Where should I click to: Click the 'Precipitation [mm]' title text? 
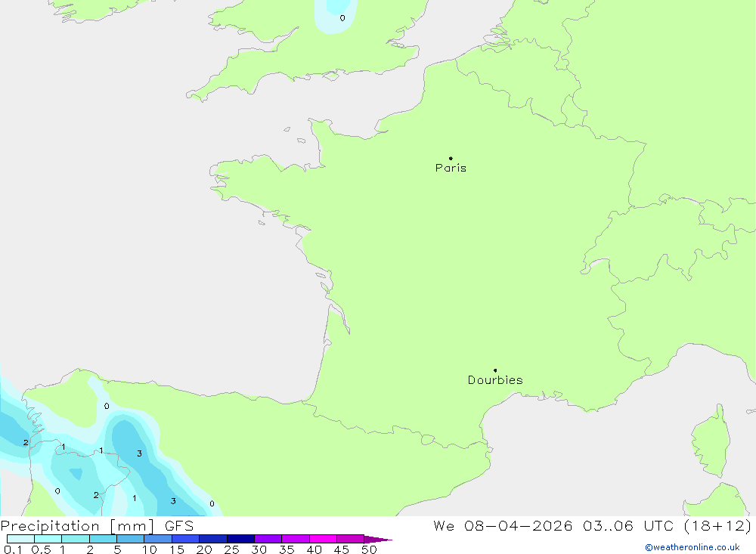click(x=77, y=526)
